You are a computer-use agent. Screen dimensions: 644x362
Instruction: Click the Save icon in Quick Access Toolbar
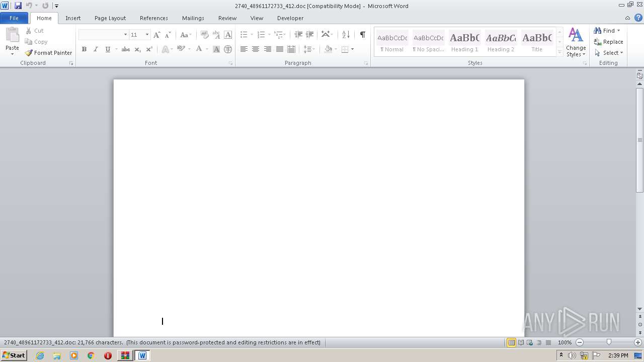[18, 6]
